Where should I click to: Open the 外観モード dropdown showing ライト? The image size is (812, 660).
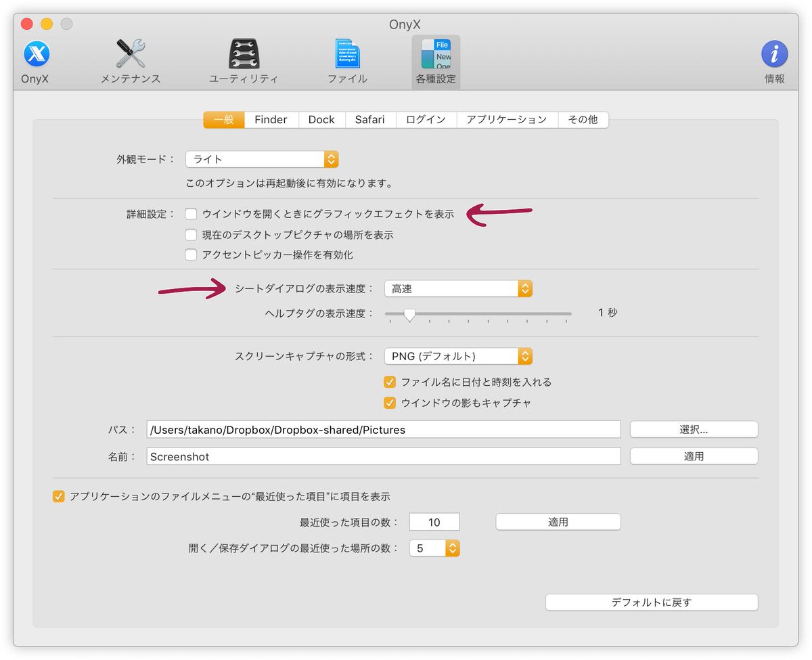pyautogui.click(x=262, y=159)
